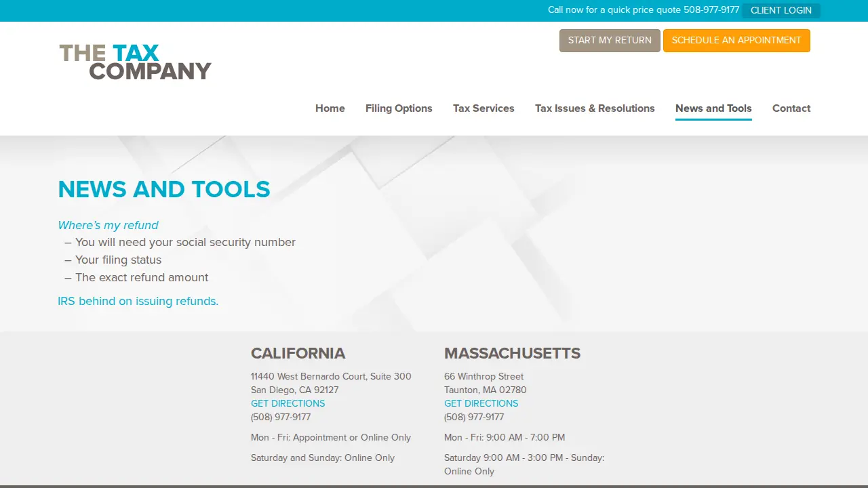
Task: Get directions for California office
Action: point(288,403)
